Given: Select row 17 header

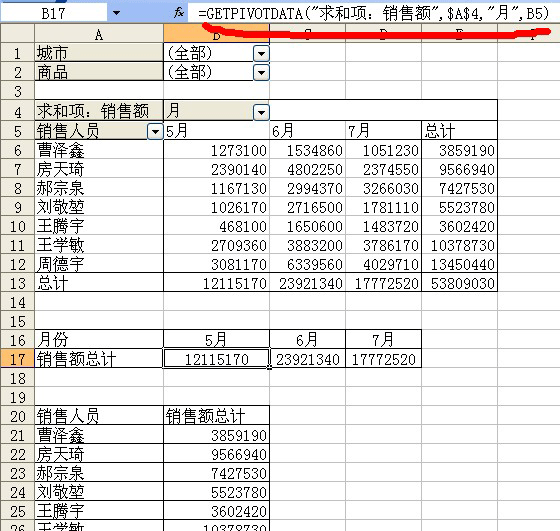Looking at the screenshot, I should [x=18, y=359].
